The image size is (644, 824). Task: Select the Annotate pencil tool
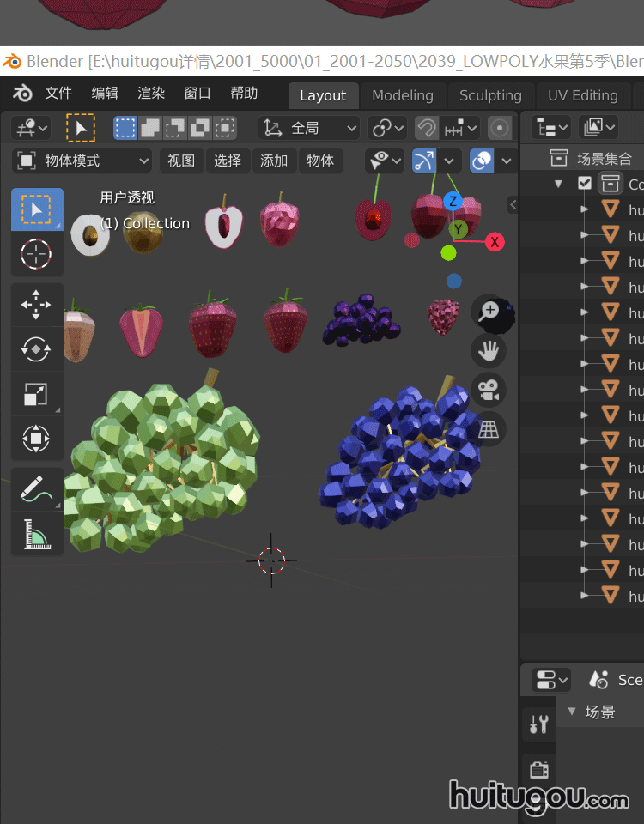tap(36, 490)
